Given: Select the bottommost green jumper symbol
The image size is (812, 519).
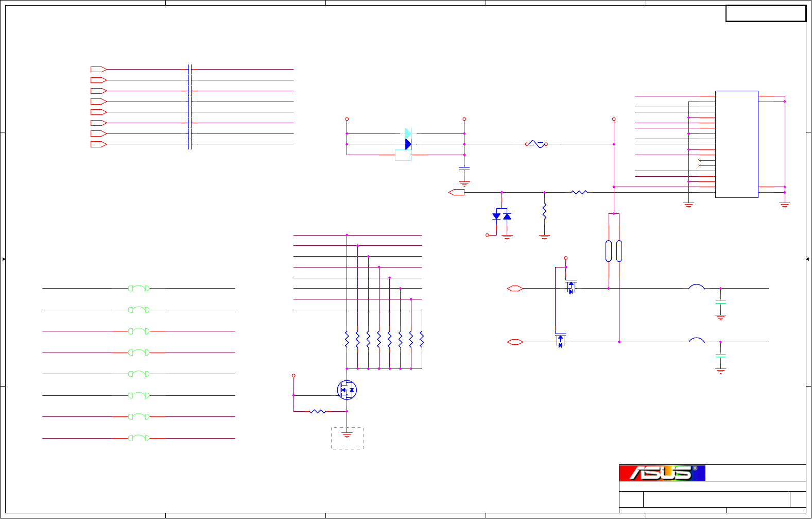Looking at the screenshot, I should pos(139,438).
